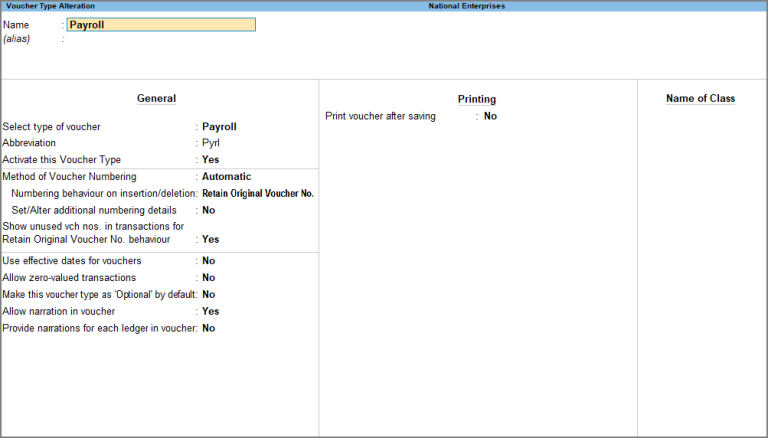Screen dimensions: 768x438
Task: Toggle Print voucher after saving No value
Action: coord(490,116)
